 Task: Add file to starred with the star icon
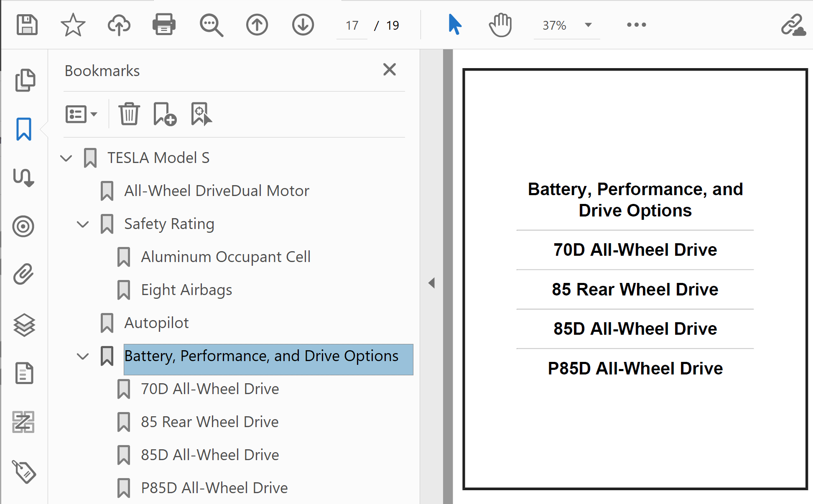[x=73, y=25]
